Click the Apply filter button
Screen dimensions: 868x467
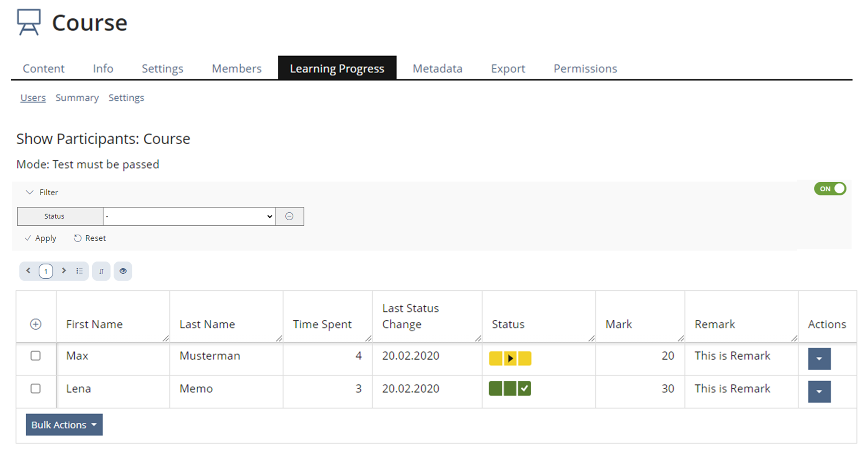click(x=41, y=238)
